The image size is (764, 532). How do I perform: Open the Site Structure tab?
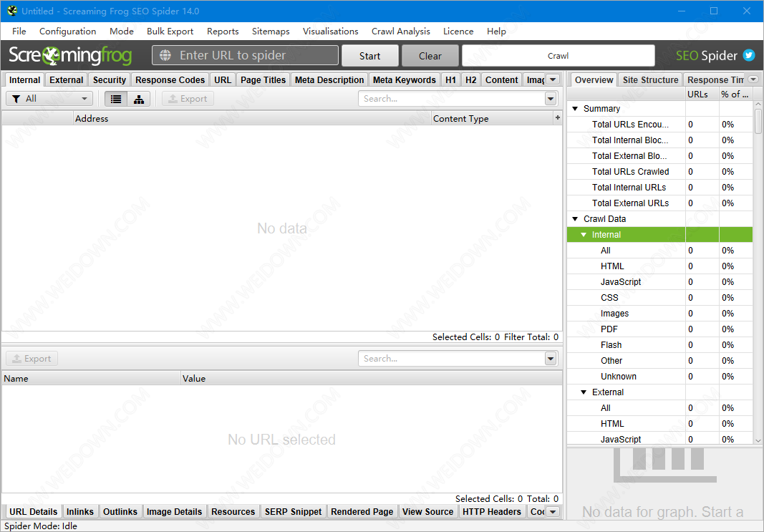point(650,80)
